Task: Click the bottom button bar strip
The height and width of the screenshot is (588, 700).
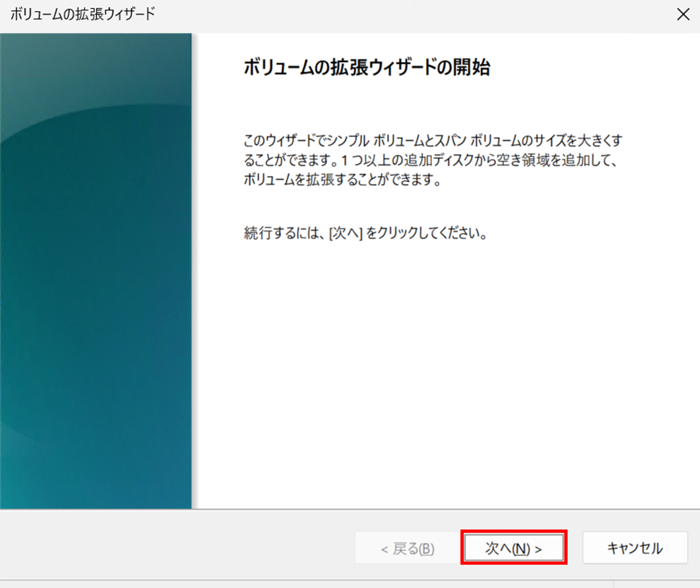Action: [207, 548]
